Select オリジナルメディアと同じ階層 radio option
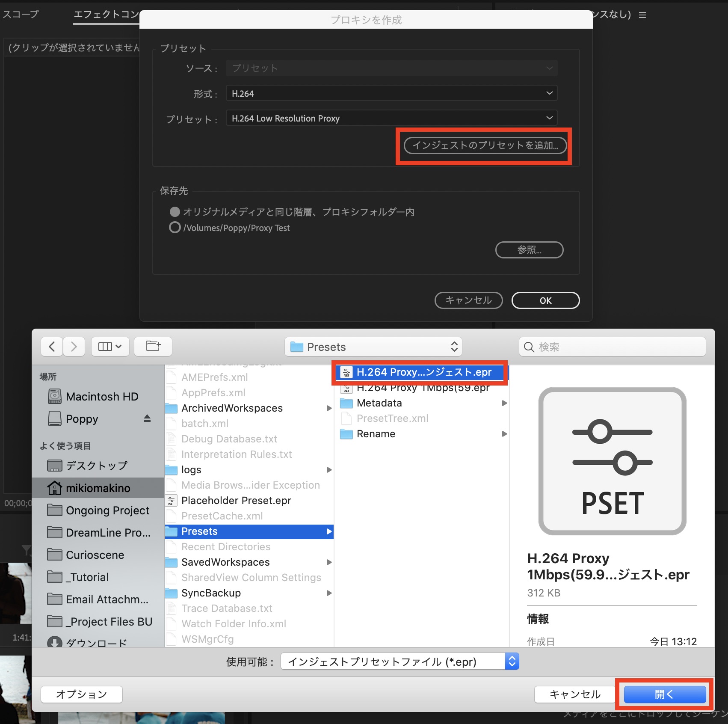728x724 pixels. 175,212
